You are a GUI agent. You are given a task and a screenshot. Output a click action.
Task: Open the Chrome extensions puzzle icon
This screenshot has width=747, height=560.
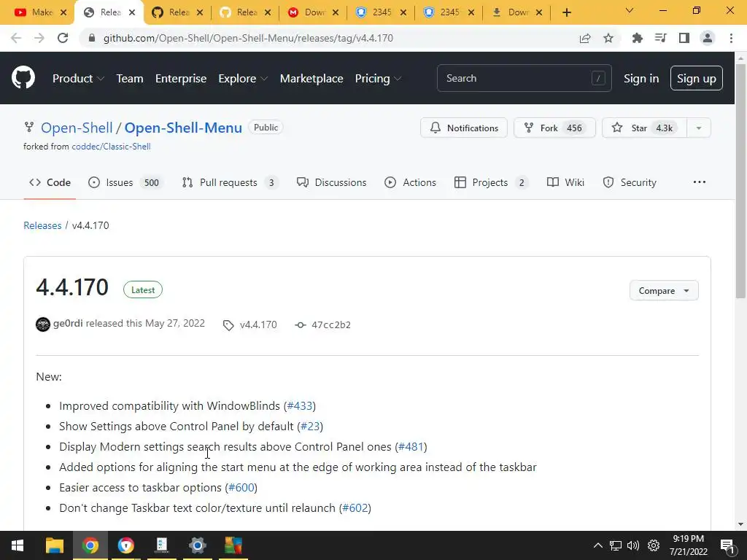click(637, 38)
